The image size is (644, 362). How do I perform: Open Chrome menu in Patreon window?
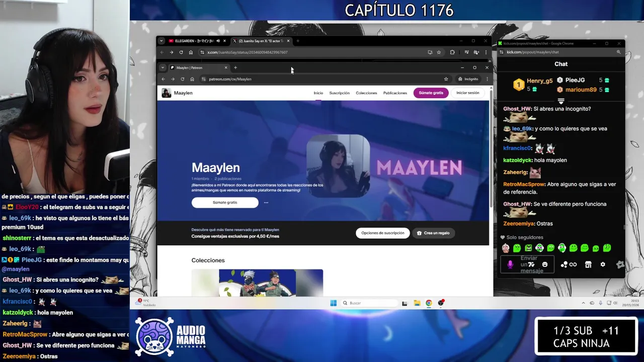(x=487, y=79)
